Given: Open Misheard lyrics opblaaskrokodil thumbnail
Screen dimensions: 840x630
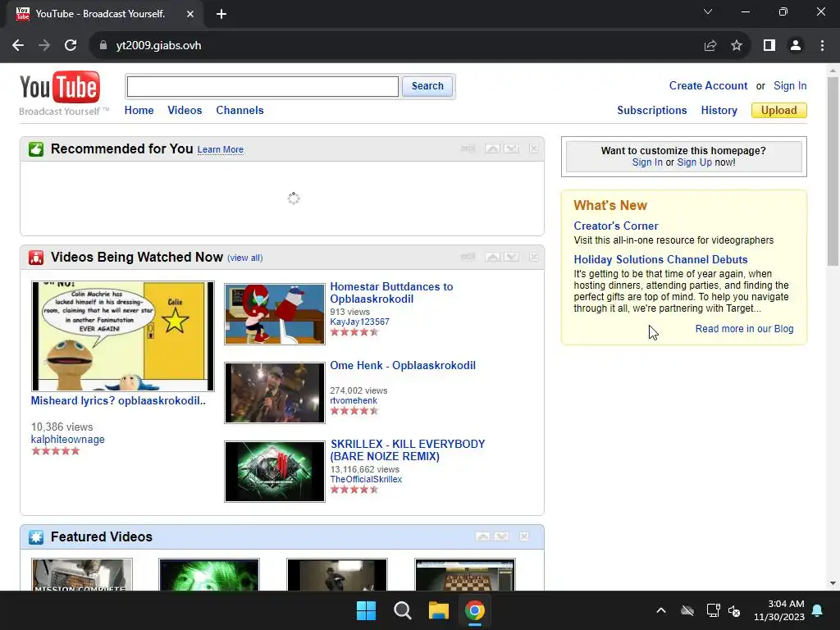Looking at the screenshot, I should click(x=123, y=336).
